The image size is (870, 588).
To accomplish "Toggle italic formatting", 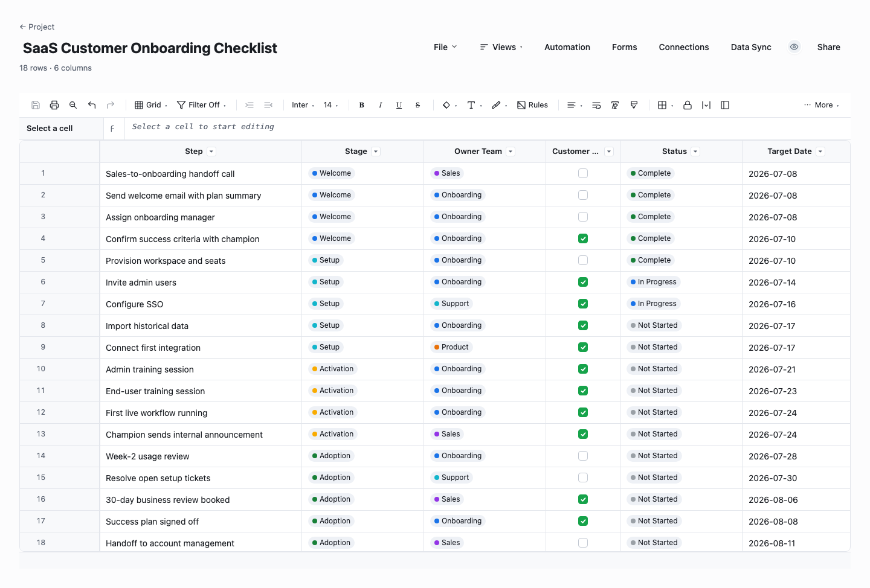I will 381,105.
